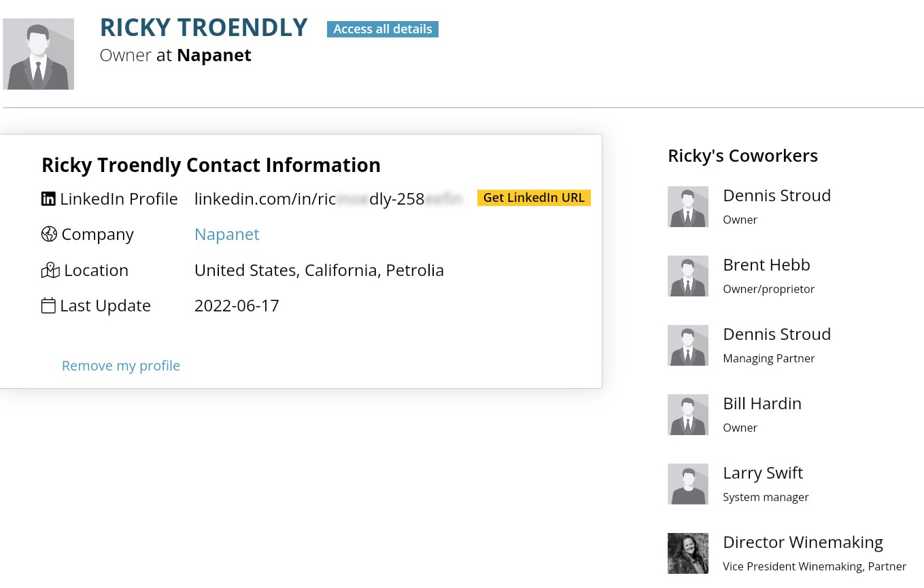Open Dennis Stroud Managing Partner name
Image resolution: width=924 pixels, height=588 pixels.
pyautogui.click(x=777, y=334)
